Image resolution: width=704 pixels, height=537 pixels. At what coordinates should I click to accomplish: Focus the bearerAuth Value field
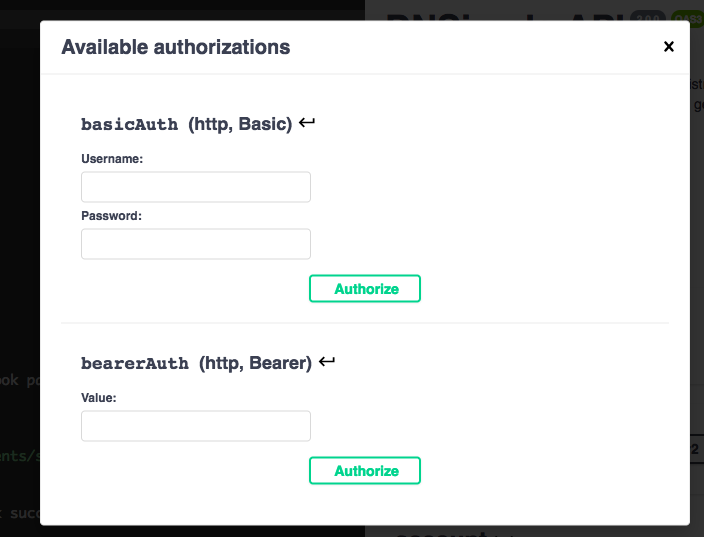pyautogui.click(x=196, y=426)
